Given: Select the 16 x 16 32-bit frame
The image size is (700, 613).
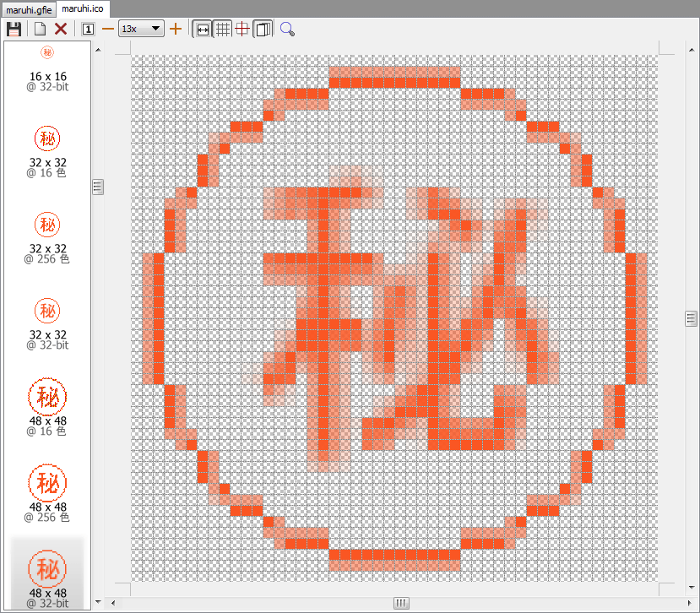Looking at the screenshot, I should [47, 68].
